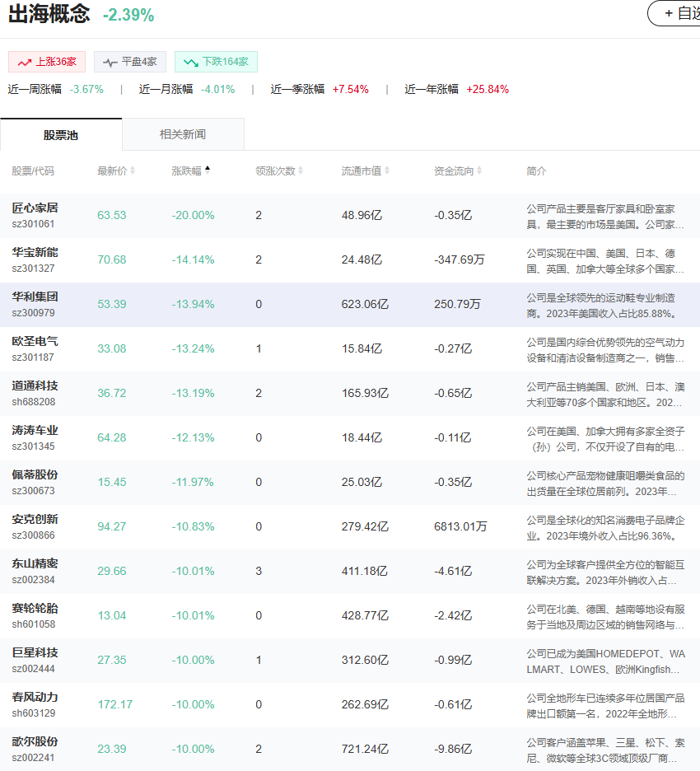Click the 资金流向 sort arrow icon

(x=479, y=171)
